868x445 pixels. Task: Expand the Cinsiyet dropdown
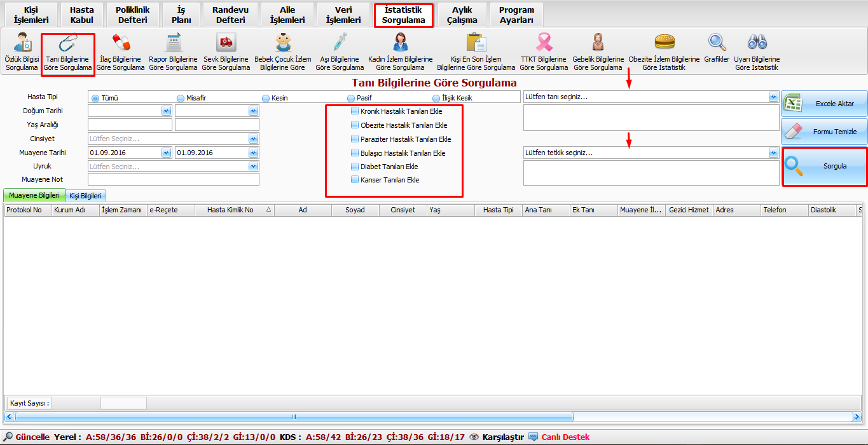click(x=254, y=139)
